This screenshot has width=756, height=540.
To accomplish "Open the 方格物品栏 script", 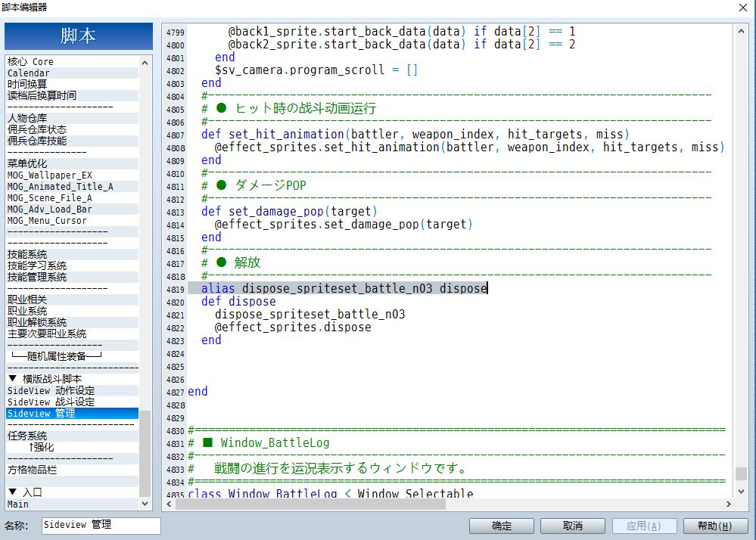I will coord(73,470).
